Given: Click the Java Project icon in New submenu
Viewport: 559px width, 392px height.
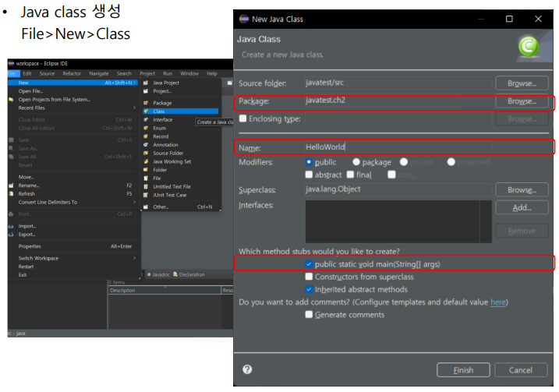Looking at the screenshot, I should coord(146,83).
